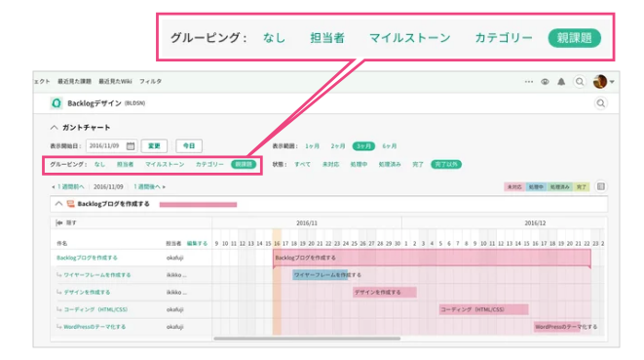Image resolution: width=644 pixels, height=360 pixels.
Task: Click the grid export icon beside status legend
Action: click(601, 186)
